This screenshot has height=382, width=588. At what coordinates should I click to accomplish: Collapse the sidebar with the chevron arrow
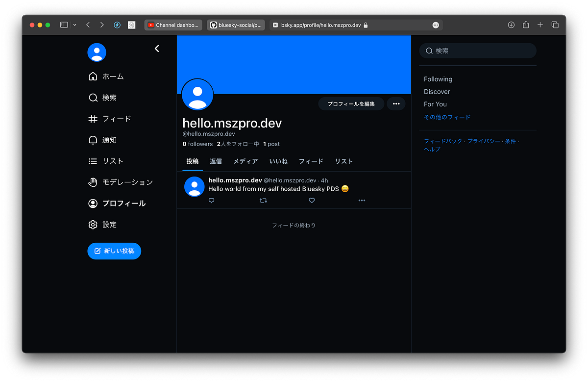(156, 49)
